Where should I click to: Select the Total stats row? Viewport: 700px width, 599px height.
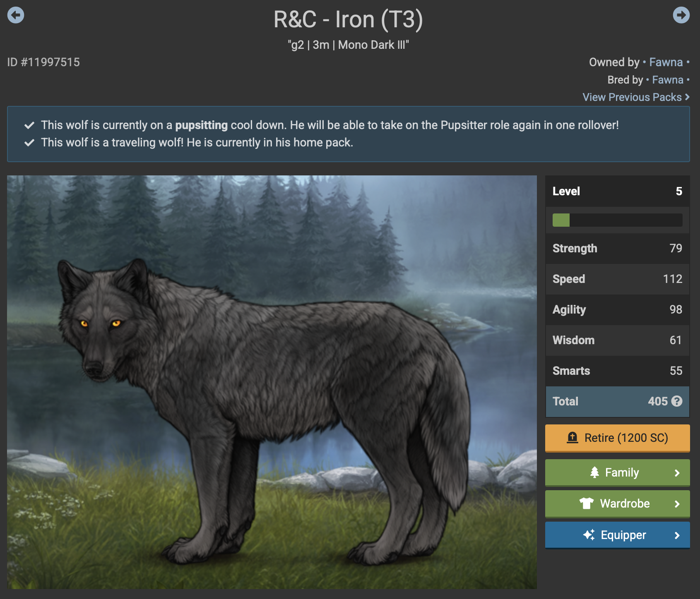[617, 402]
